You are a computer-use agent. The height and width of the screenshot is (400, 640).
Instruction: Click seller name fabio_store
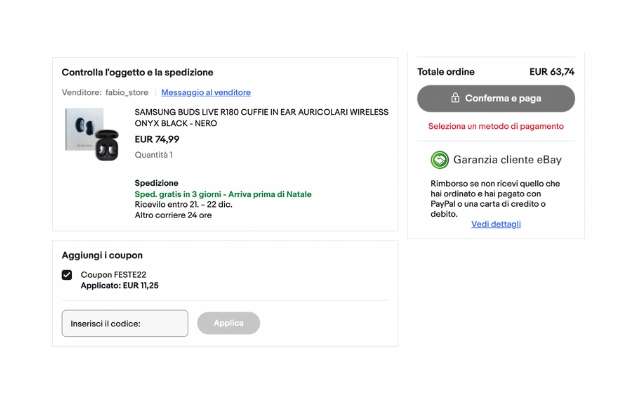tap(127, 93)
